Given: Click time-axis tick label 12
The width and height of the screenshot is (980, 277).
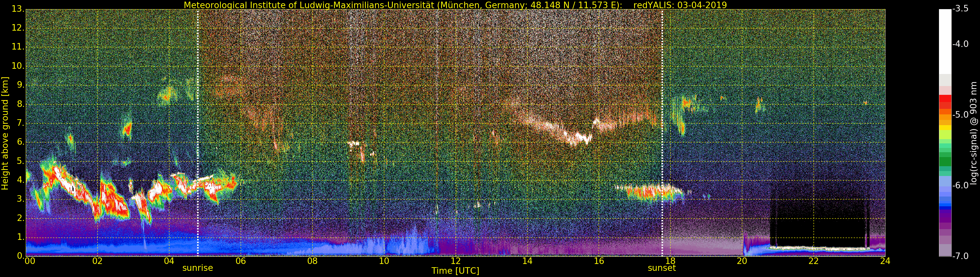Looking at the screenshot, I should coord(455,261).
